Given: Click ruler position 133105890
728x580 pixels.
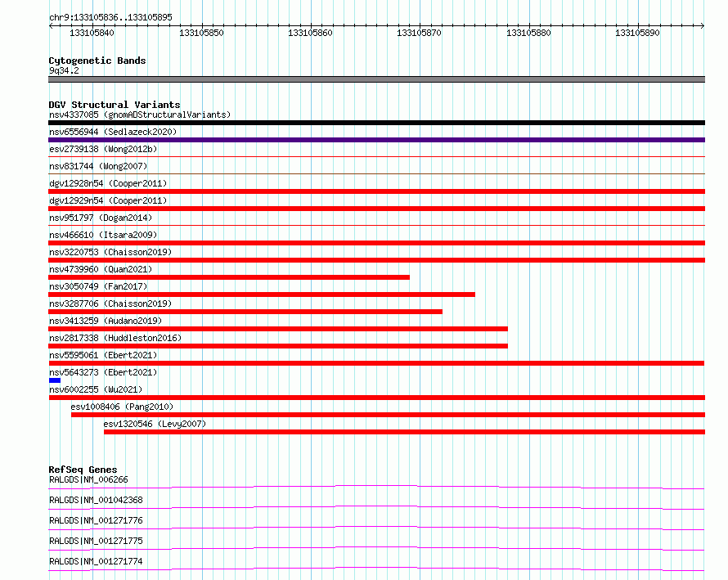Looking at the screenshot, I should click(637, 33).
